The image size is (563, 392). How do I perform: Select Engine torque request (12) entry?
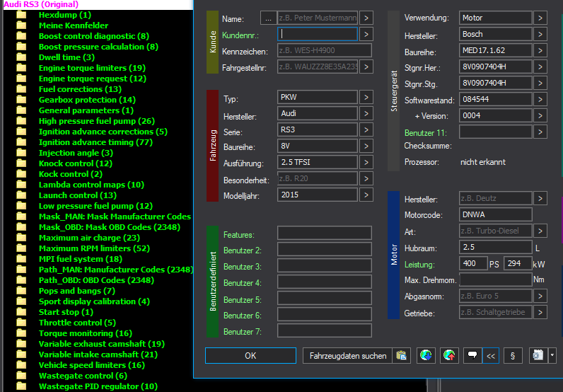[x=92, y=79]
